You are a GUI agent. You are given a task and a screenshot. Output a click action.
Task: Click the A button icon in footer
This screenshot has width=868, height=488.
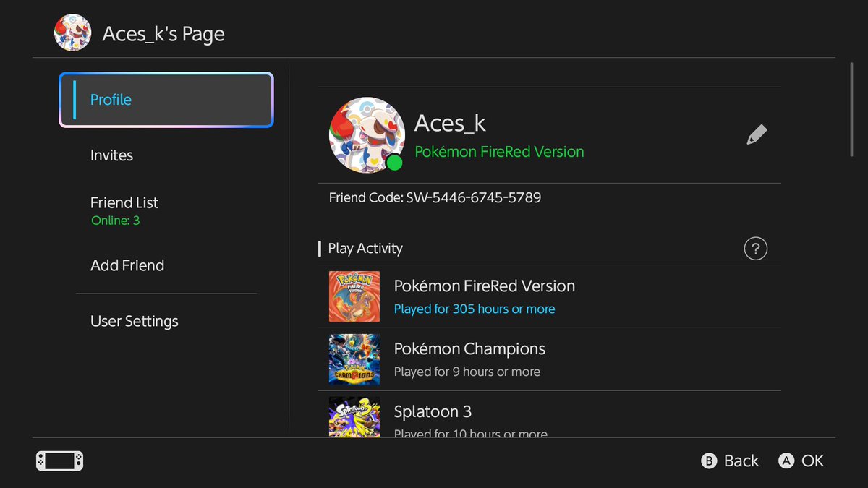pos(786,461)
